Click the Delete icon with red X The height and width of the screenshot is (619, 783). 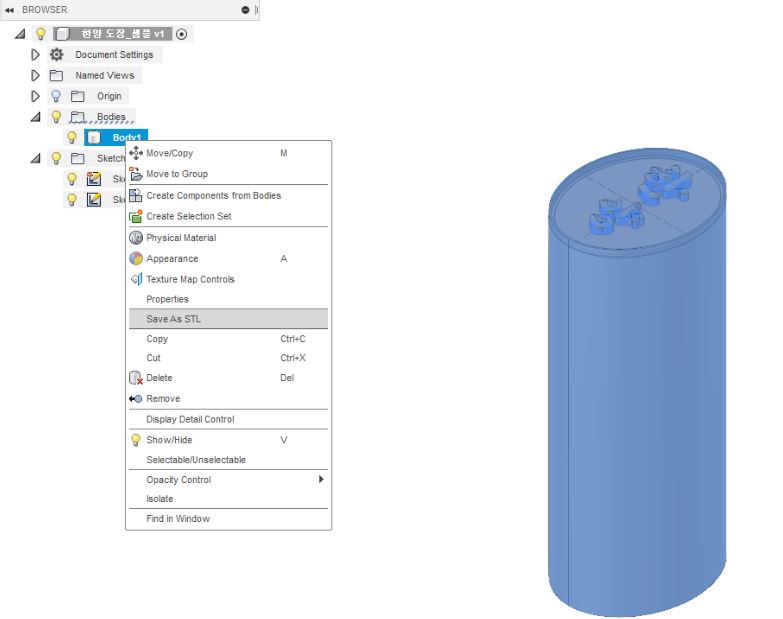(x=136, y=378)
